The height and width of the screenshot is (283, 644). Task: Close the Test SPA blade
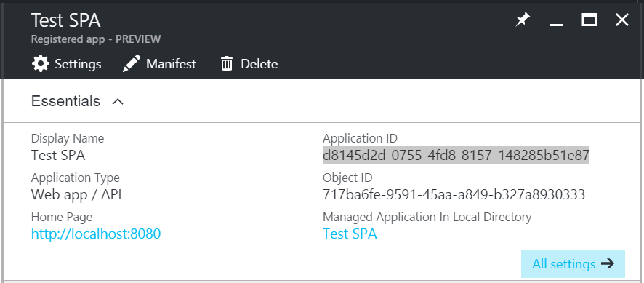coord(621,20)
